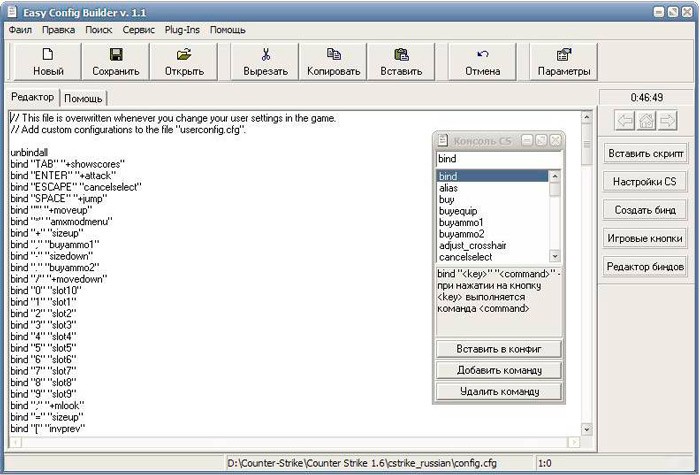700x475 pixels.
Task: Click the Игровые кнопки button
Action: [645, 238]
